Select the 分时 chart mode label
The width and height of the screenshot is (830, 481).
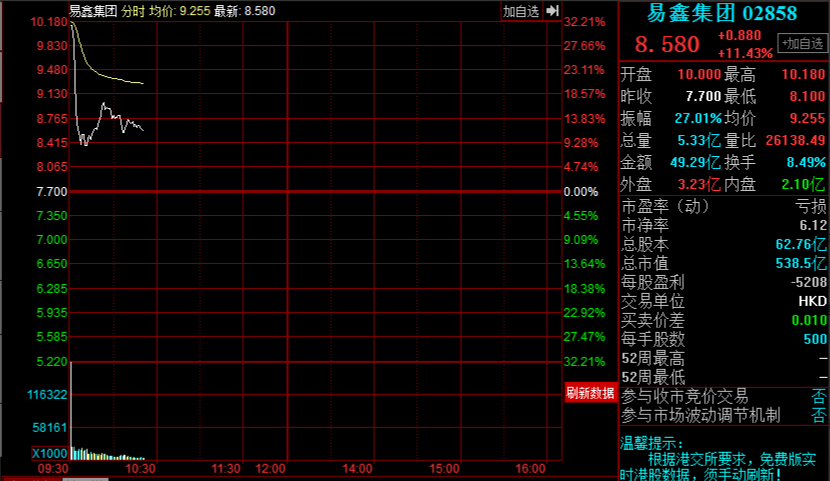[132, 11]
